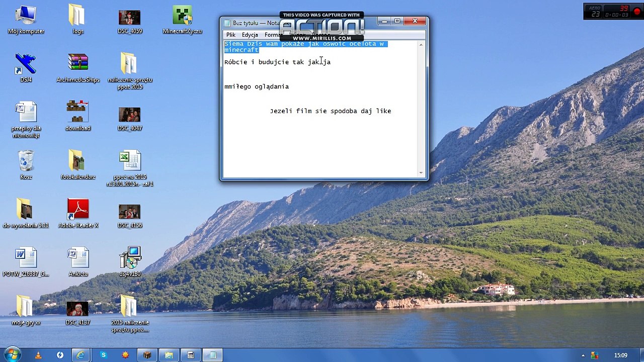The image size is (644, 362).
Task: Launch the MinecraftZyczu shortcut
Action: coord(182,20)
